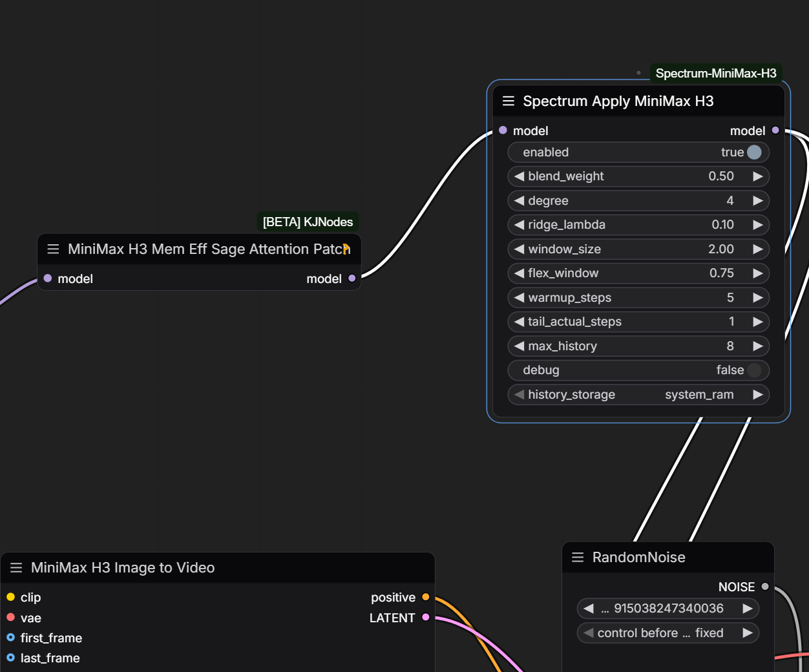This screenshot has height=672, width=809.
Task: Click the Spectrum-MiniMax-H3 badge
Action: point(716,73)
